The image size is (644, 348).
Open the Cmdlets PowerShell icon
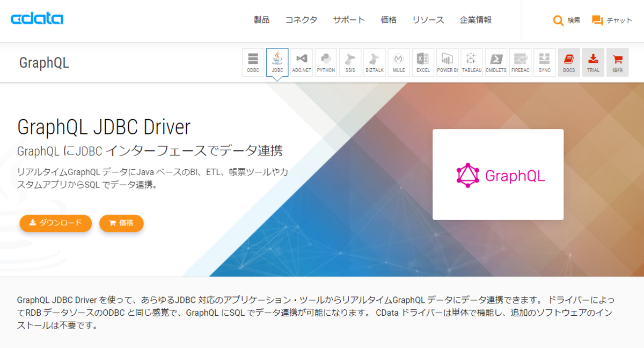point(496,62)
